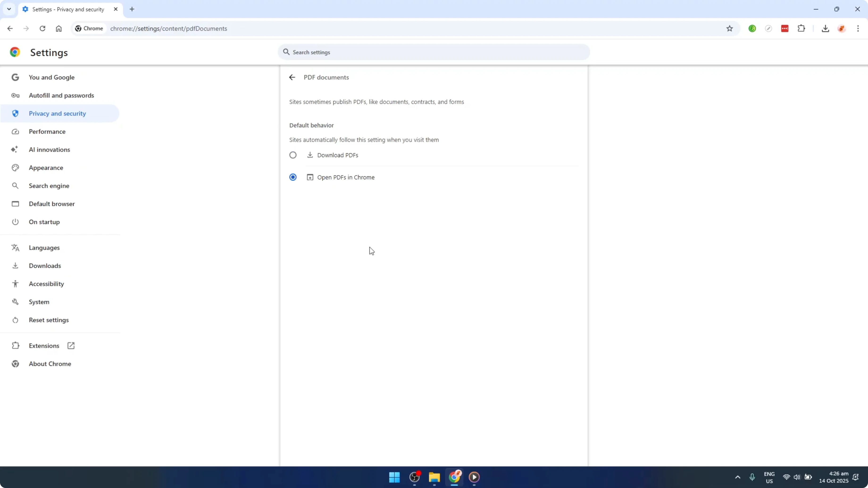868x488 pixels.
Task: Show hidden system tray icons
Action: pos(738,477)
